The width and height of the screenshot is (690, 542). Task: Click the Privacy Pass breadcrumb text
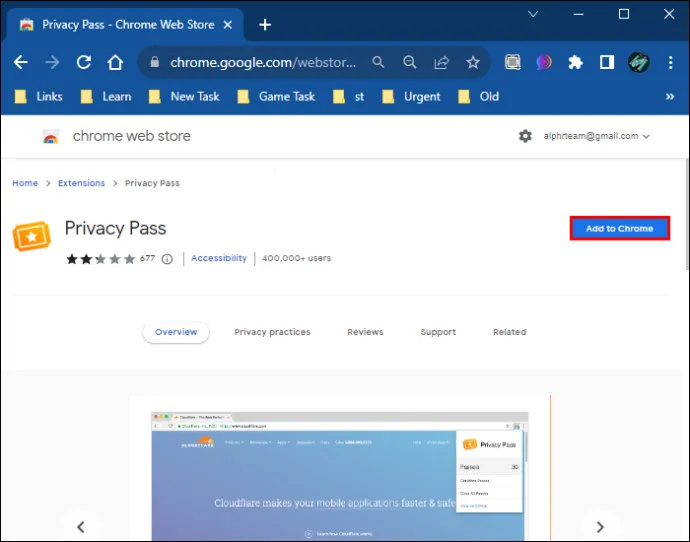pyautogui.click(x=152, y=183)
